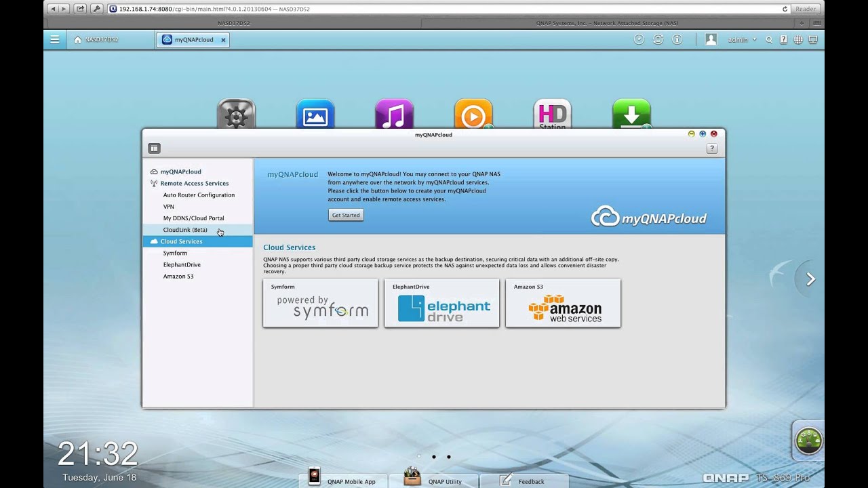
Task: Click the admin user avatar icon
Action: pos(711,40)
